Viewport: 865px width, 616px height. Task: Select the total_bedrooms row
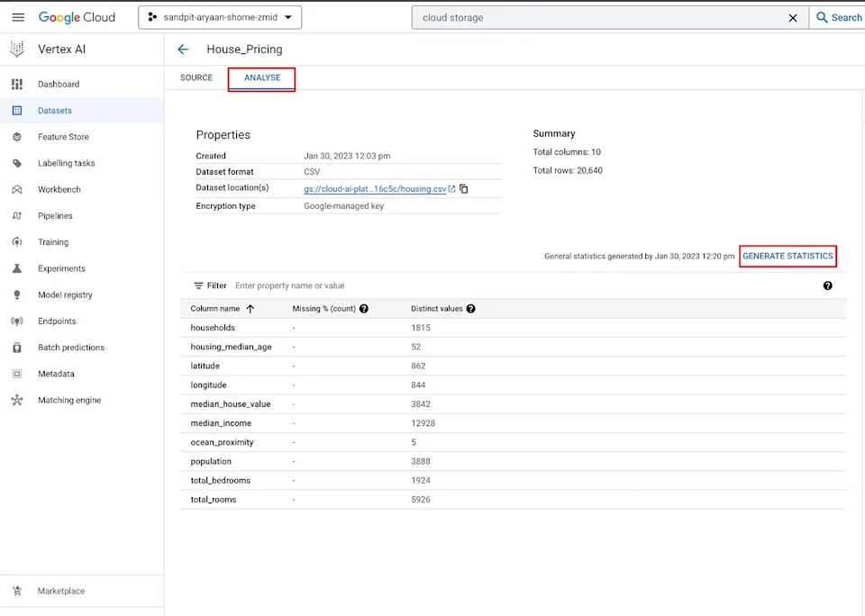tap(513, 480)
